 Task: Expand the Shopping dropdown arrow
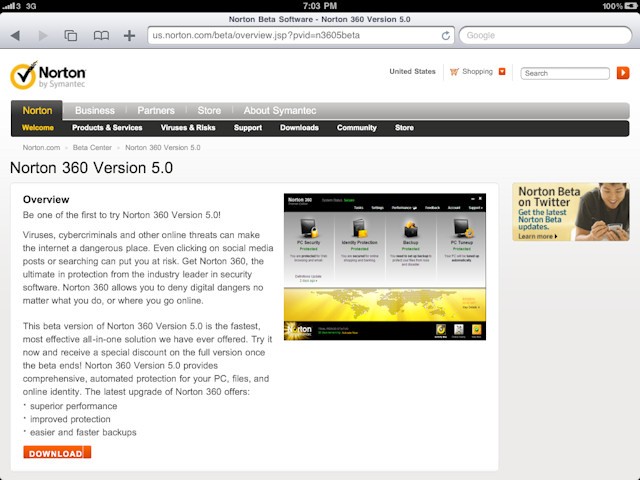pyautogui.click(x=502, y=71)
